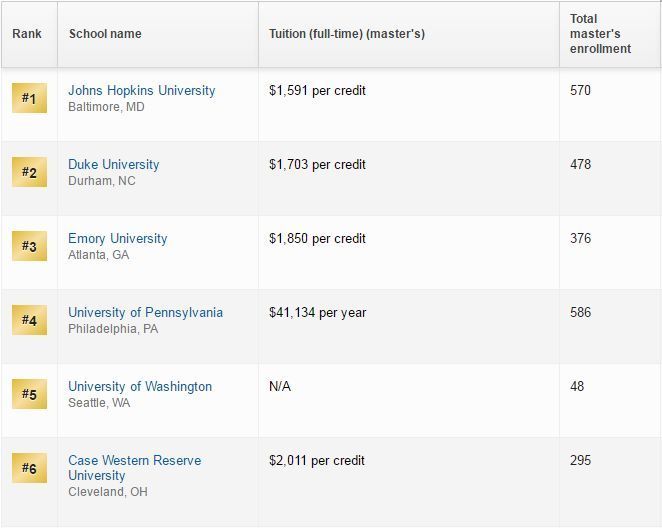Sort by Total master's enrollment header
Viewport: 662px width, 528px height.
pos(600,34)
